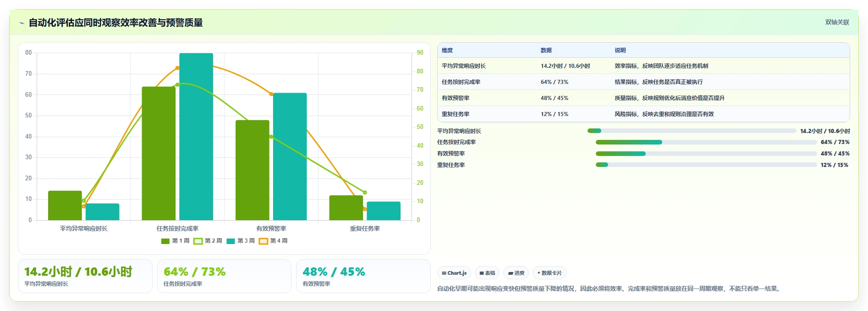
Task: Click the 任务按时完成率 x-axis label
Action: pos(177,228)
